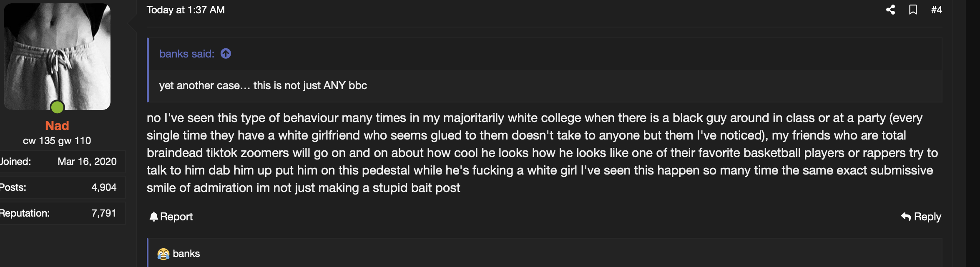980x267 pixels.
Task: Click the Posts count 4,904
Action: (x=104, y=187)
